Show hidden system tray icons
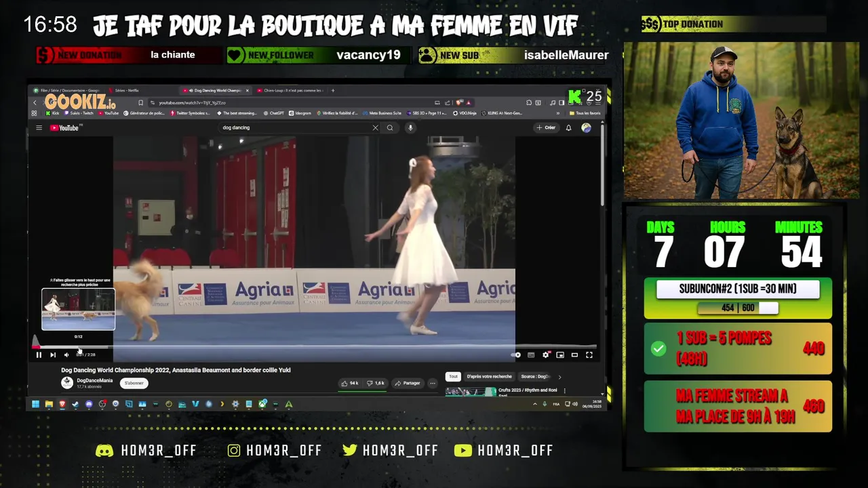868x488 pixels. 535,404
